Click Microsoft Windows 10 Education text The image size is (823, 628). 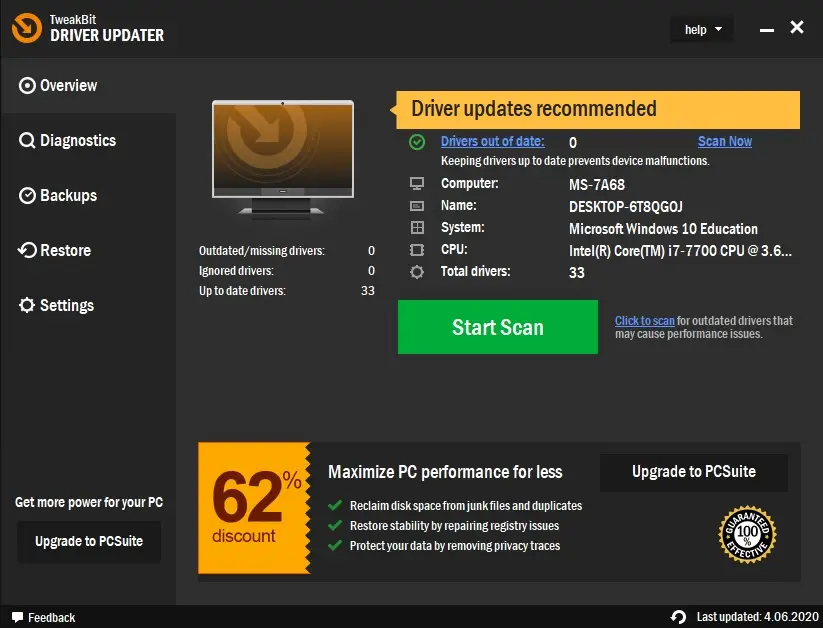[663, 229]
